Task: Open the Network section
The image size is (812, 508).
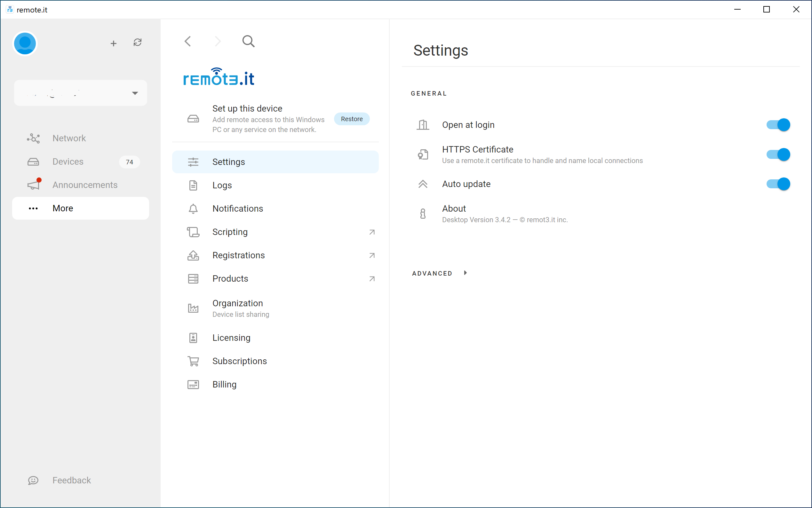Action: click(x=80, y=138)
